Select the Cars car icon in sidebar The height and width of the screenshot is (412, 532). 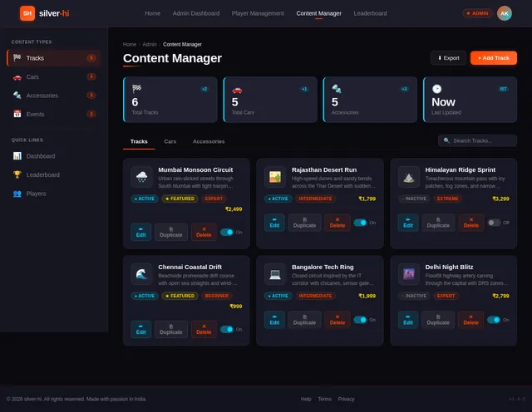click(17, 77)
